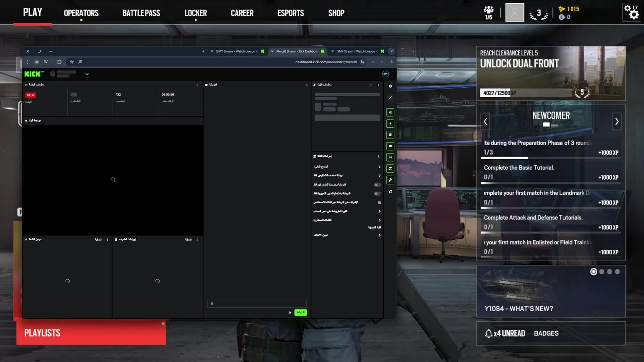Expand the channel selector dropdown chevron

(87, 74)
